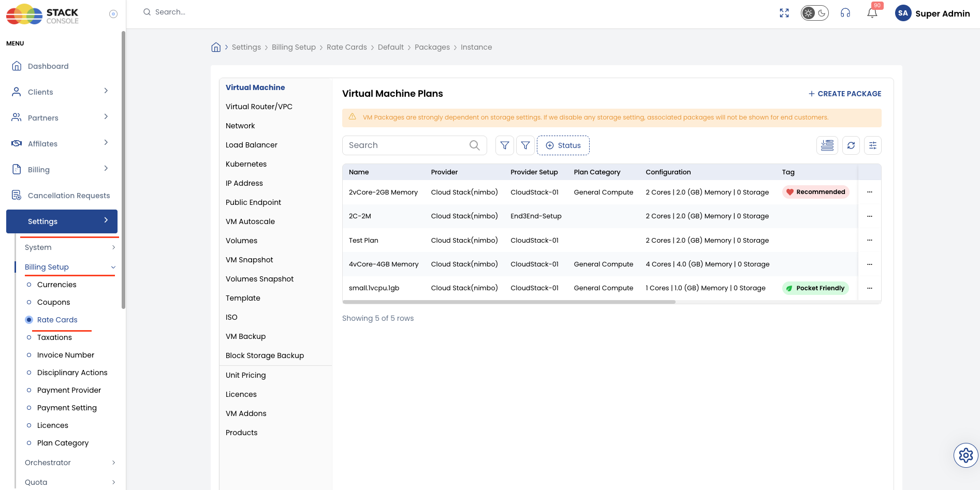Image resolution: width=980 pixels, height=490 pixels.
Task: Open the Virtual Router/VPC package tab
Action: (259, 107)
